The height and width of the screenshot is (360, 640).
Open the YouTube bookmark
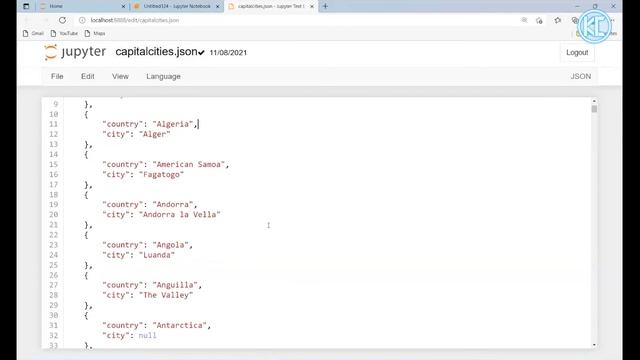click(64, 33)
